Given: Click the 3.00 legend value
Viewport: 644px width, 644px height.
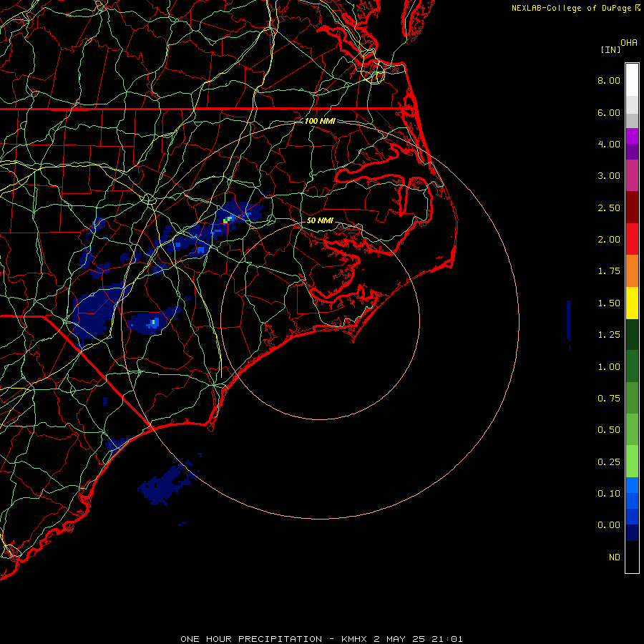Looking at the screenshot, I should pos(609,176).
